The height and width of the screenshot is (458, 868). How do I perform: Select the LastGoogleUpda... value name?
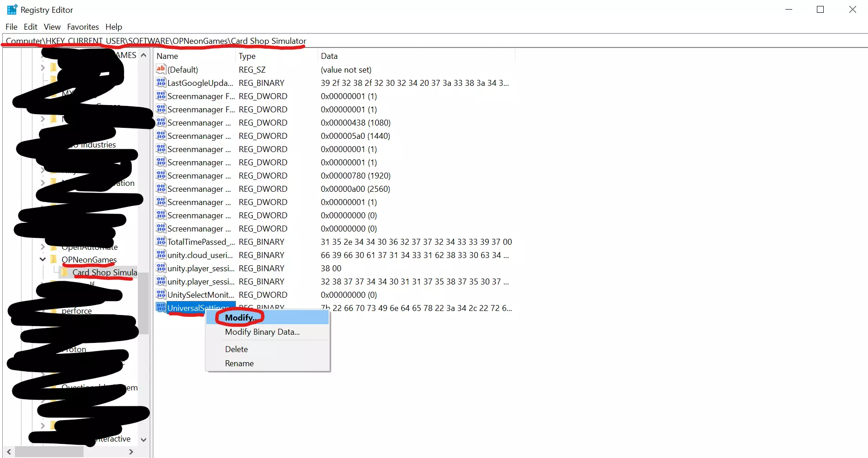point(200,83)
